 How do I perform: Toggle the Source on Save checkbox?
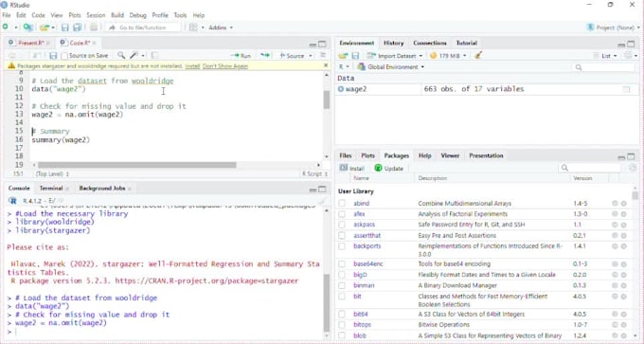pyautogui.click(x=64, y=56)
